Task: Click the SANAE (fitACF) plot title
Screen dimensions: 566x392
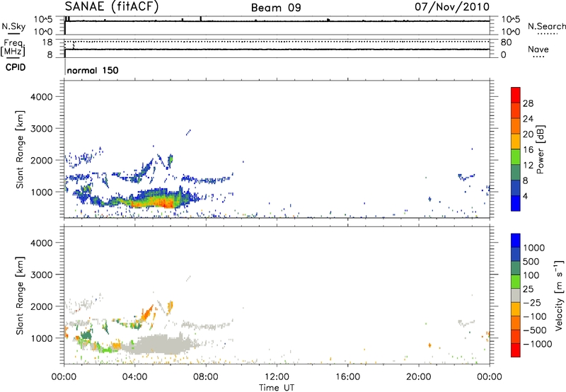Action: coord(112,7)
